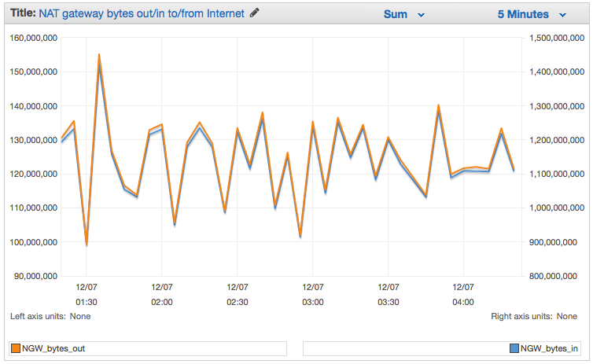Click the orange NGW_bytes_out color swatch

[x=15, y=347]
